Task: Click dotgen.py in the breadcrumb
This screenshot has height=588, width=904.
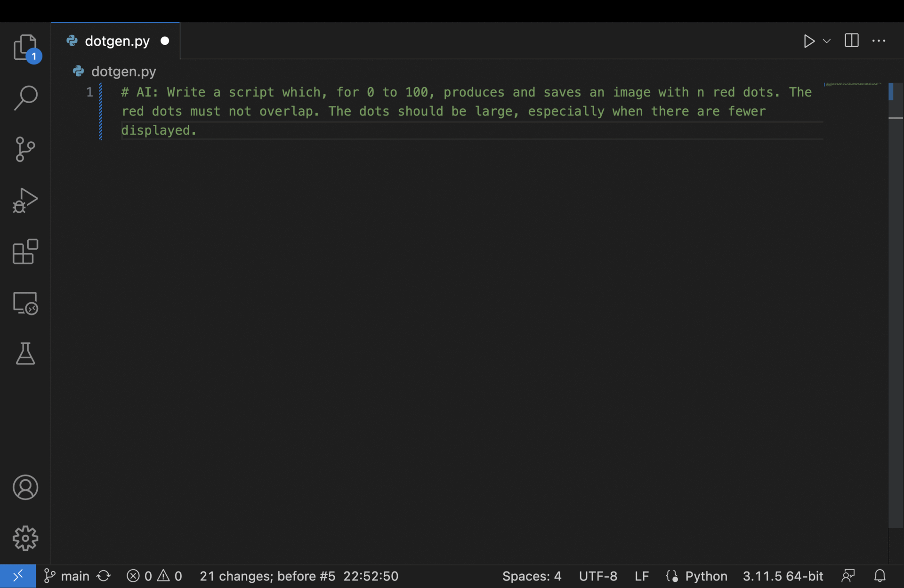Action: 123,72
